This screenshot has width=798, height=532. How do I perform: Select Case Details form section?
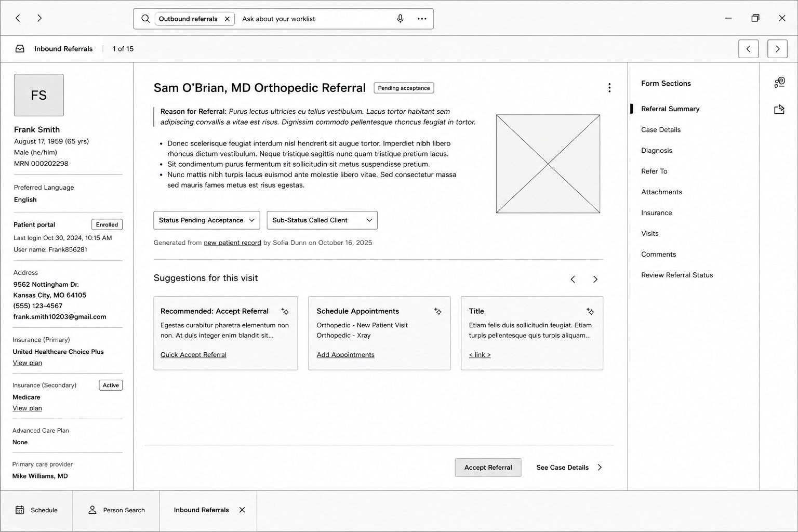click(x=661, y=130)
